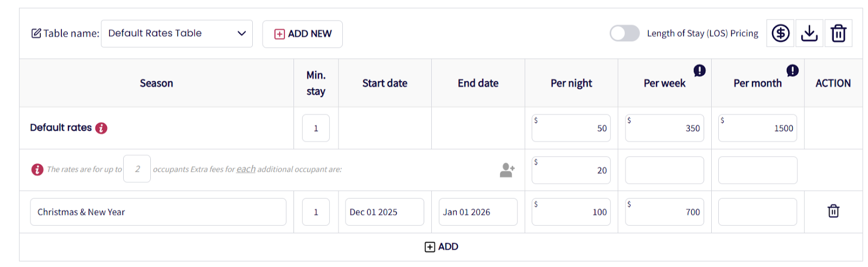Click ADD to insert a new season row

tap(441, 247)
